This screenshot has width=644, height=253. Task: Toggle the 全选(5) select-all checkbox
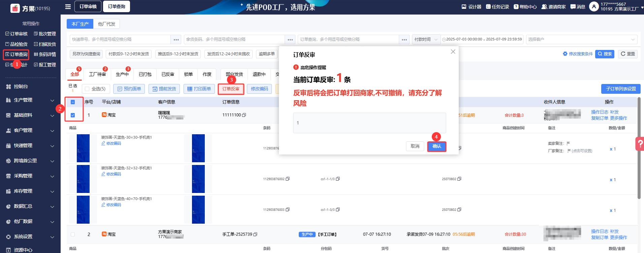pyautogui.click(x=87, y=89)
